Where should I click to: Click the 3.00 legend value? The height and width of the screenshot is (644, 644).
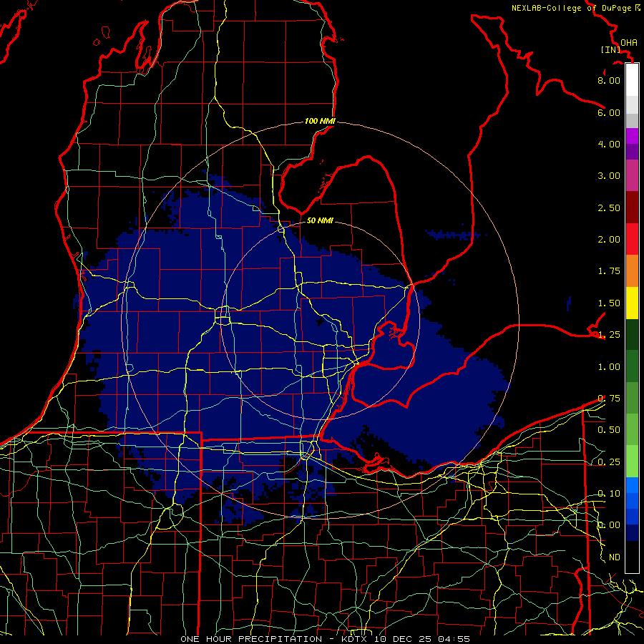609,176
